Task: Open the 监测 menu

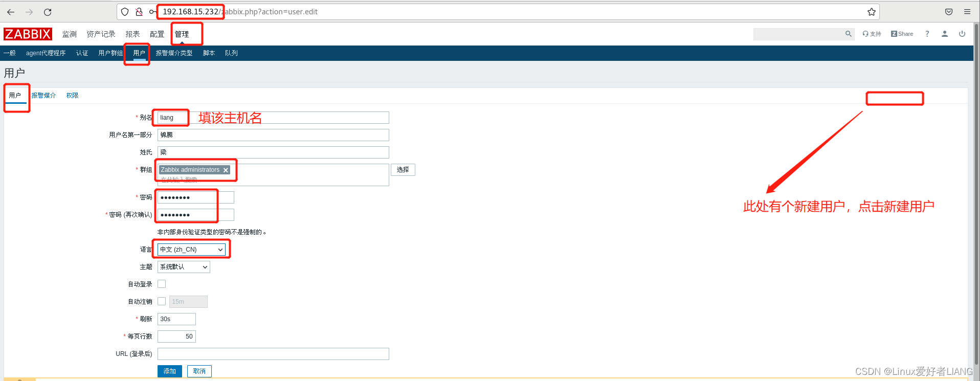Action: [x=70, y=34]
